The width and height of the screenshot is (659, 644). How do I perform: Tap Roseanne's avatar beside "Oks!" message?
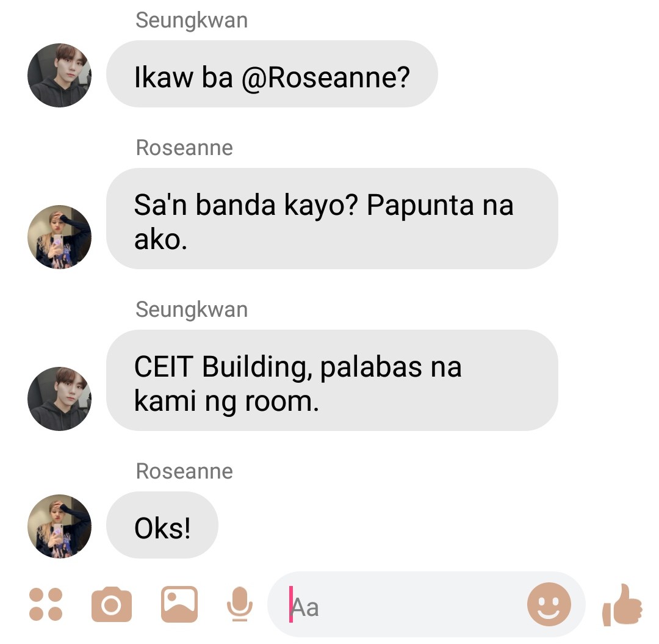(59, 526)
